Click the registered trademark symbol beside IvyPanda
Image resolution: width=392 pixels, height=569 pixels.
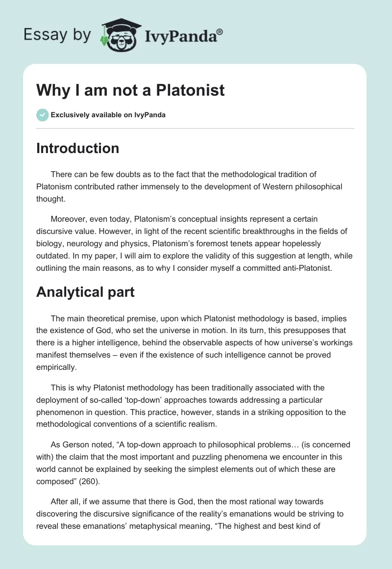[x=220, y=31]
